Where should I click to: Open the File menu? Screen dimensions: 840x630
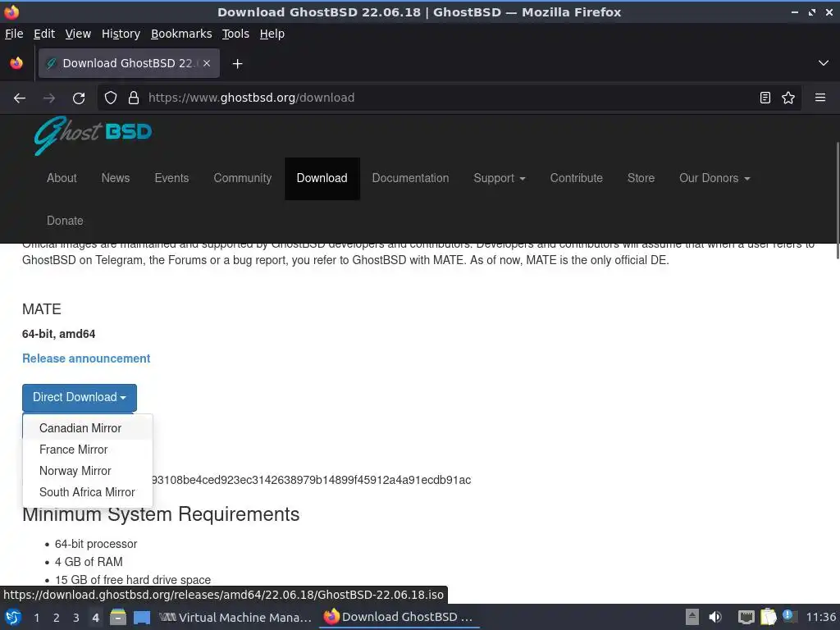[x=14, y=34]
